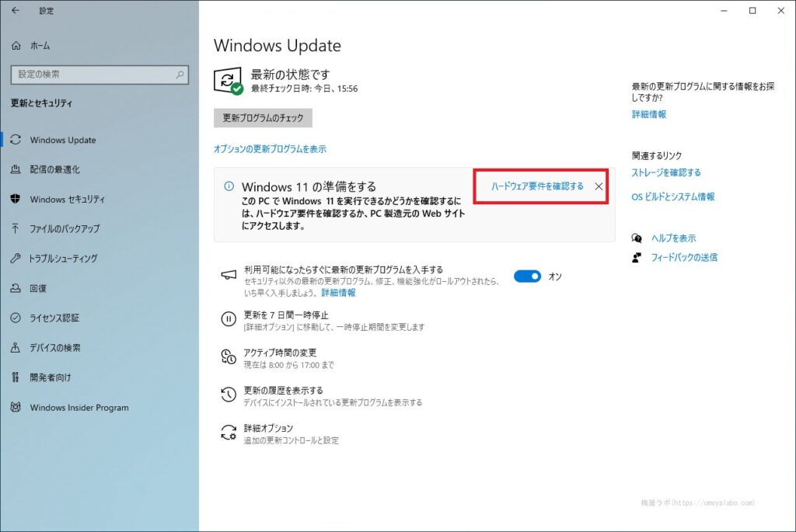Click ヘルプを表示 link
The image size is (796, 532).
[673, 238]
